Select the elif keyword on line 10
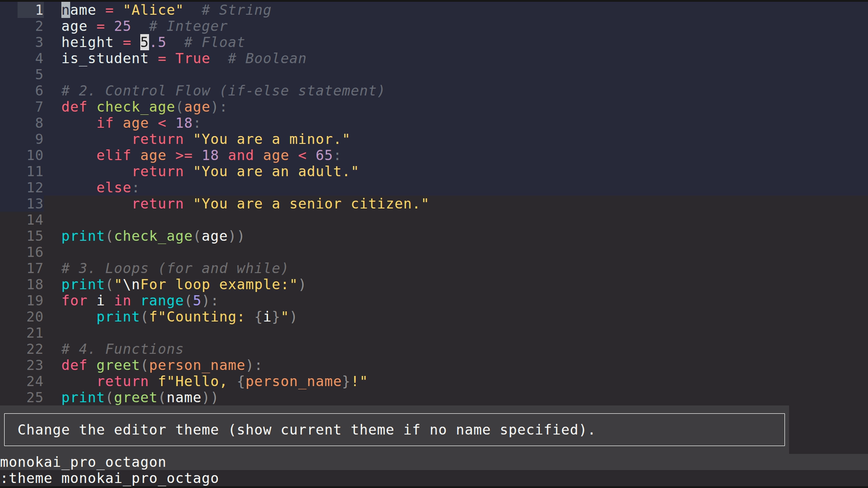 tap(113, 155)
